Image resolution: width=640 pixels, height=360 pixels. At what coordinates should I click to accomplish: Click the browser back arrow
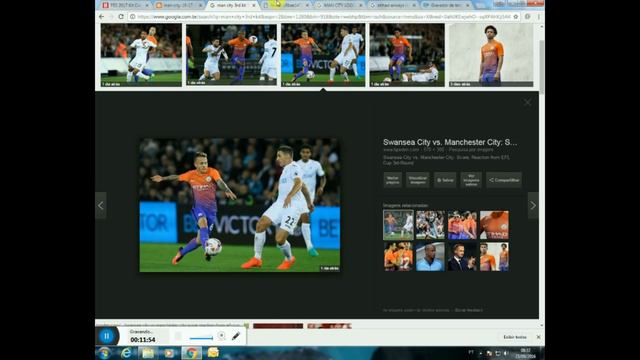tap(102, 16)
